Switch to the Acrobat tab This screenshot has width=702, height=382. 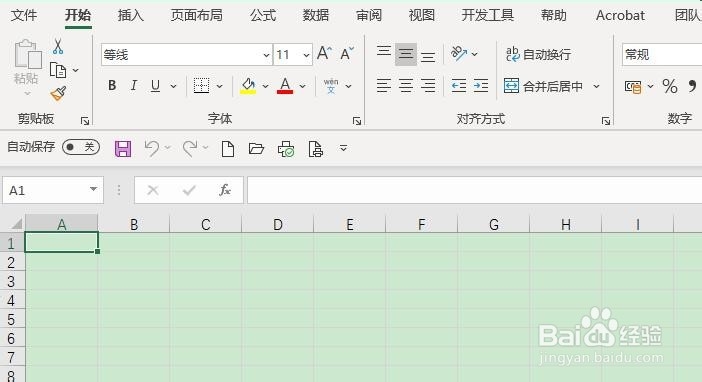click(x=620, y=15)
